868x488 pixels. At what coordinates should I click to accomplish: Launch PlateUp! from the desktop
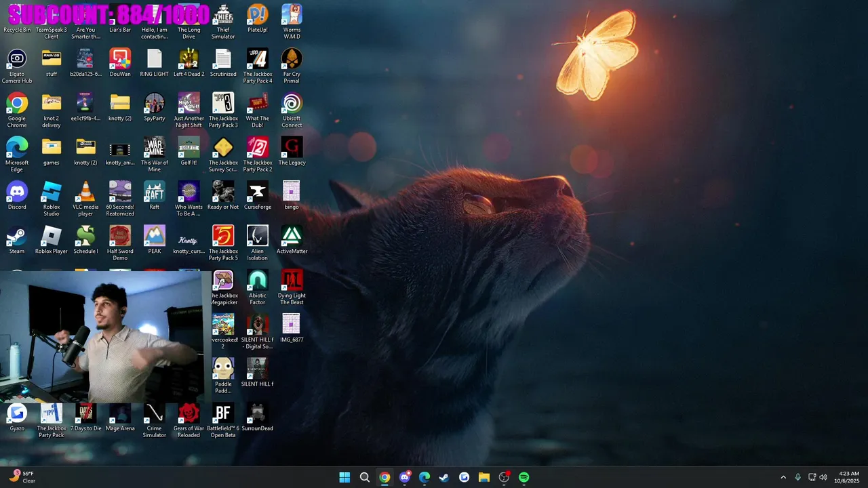pyautogui.click(x=257, y=19)
